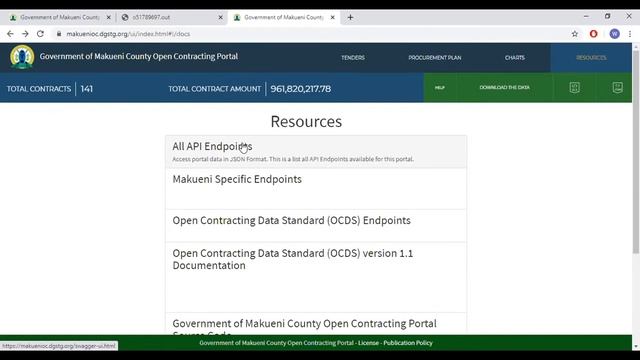Open the profile avatar W menu
Screen dimensions: 640x360
tap(614, 34)
